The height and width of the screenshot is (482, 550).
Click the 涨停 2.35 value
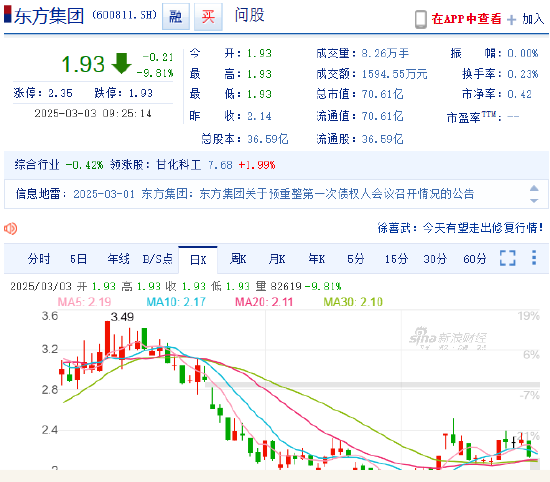coord(60,93)
